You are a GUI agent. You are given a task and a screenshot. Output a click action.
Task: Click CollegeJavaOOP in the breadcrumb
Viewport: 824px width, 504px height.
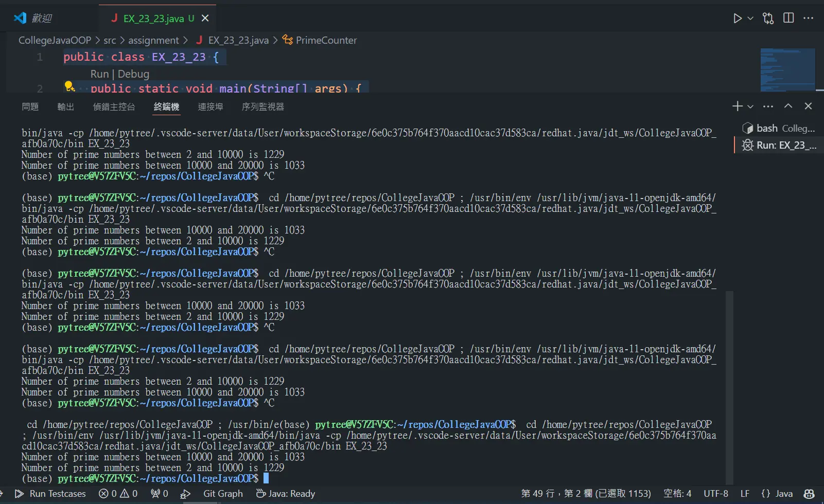(55, 40)
